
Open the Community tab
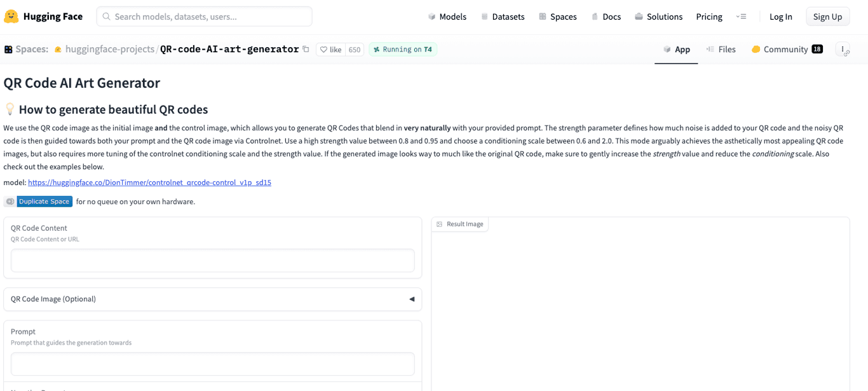[x=787, y=49]
